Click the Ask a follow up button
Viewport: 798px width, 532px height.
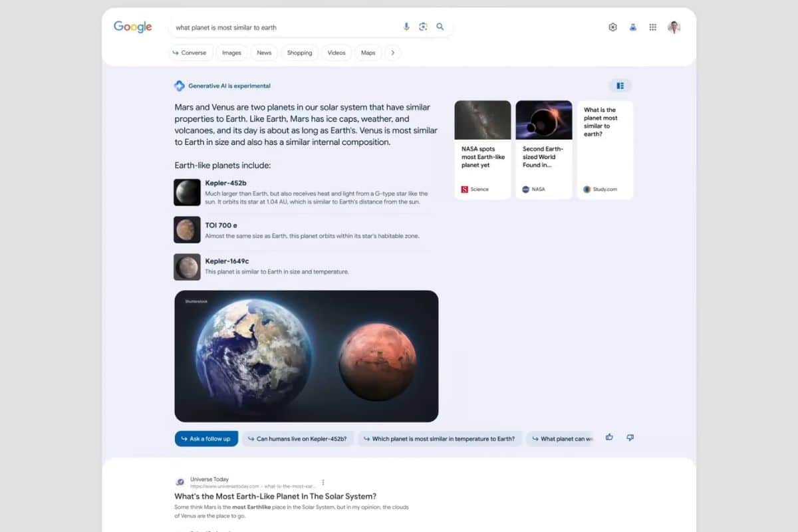click(206, 439)
